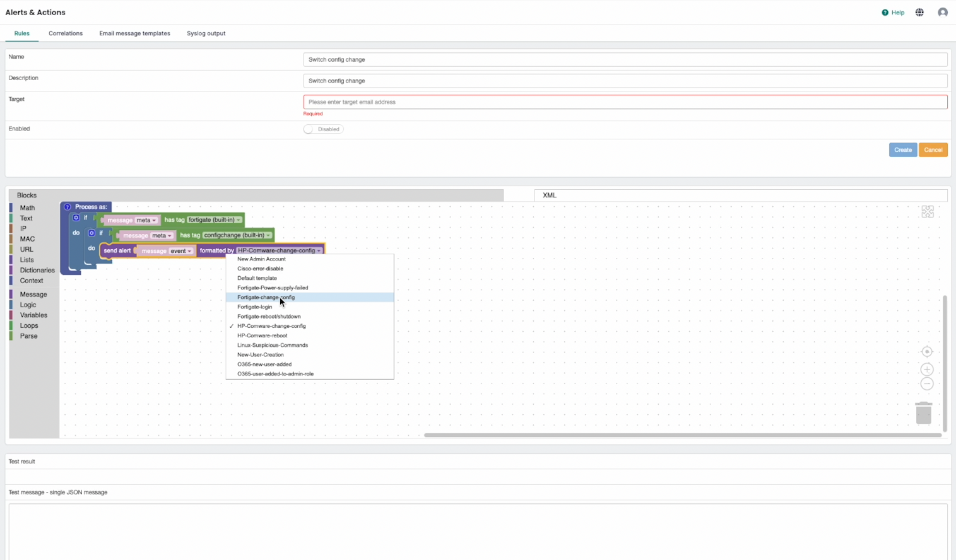The image size is (956, 560).
Task: Open Email message templates tab
Action: (x=134, y=33)
